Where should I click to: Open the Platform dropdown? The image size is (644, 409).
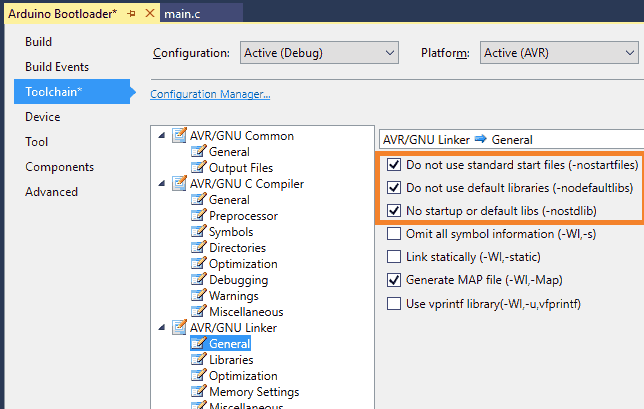(560, 52)
